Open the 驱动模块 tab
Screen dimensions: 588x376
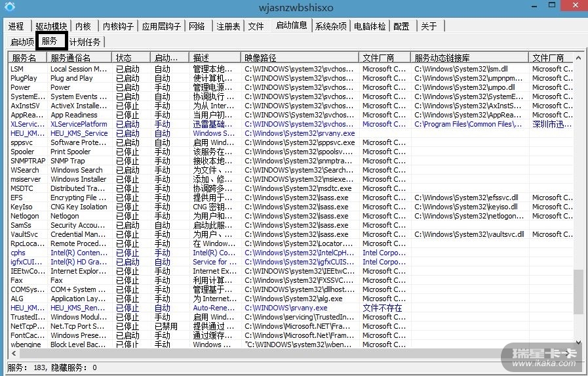pos(51,26)
